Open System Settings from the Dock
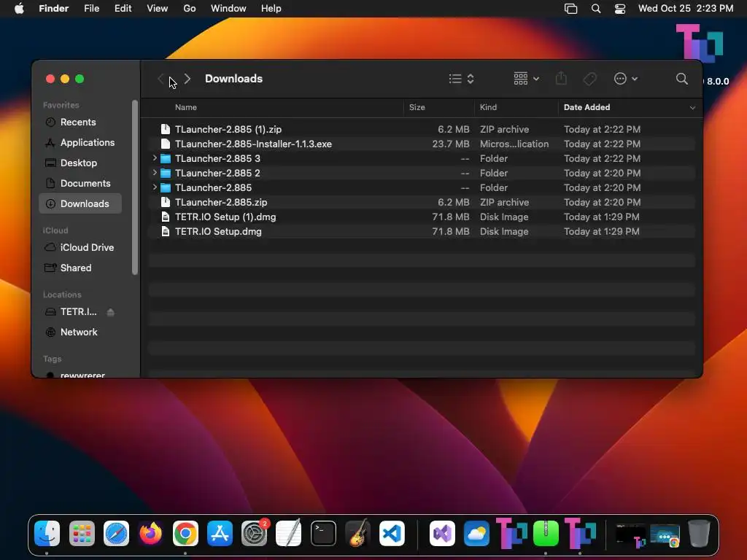Image resolution: width=747 pixels, height=560 pixels. click(x=255, y=533)
